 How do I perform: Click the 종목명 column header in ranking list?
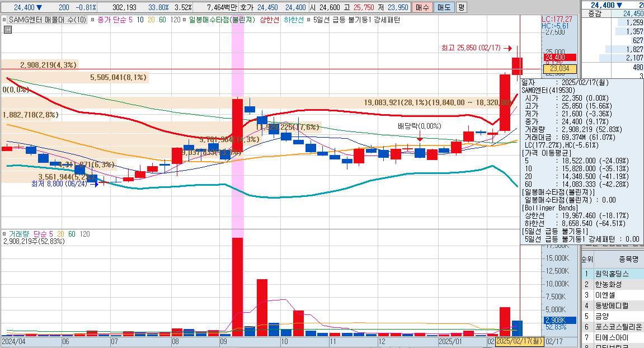click(x=628, y=259)
